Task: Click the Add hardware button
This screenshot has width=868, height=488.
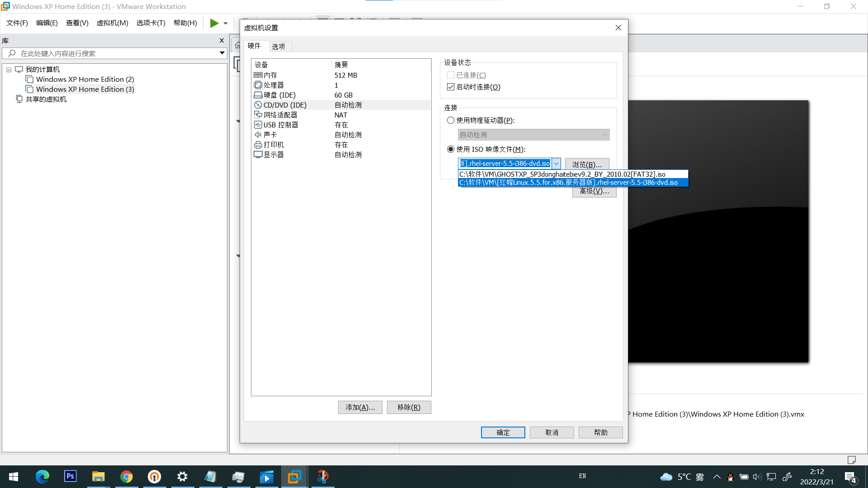Action: click(360, 408)
